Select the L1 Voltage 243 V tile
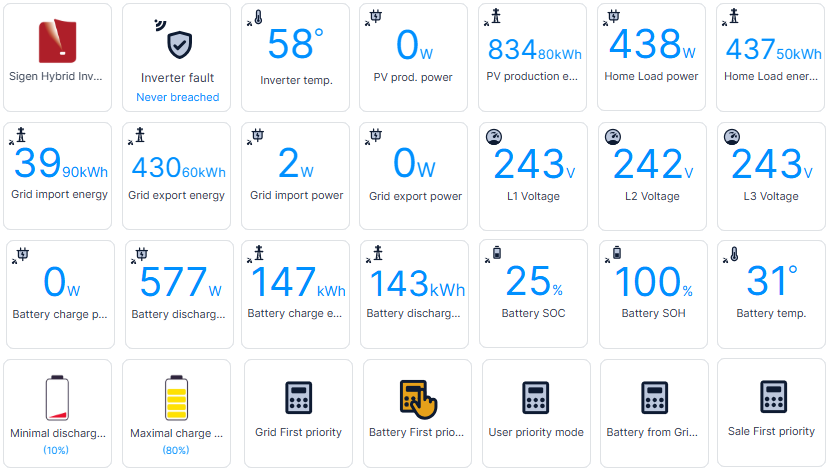 tap(534, 175)
